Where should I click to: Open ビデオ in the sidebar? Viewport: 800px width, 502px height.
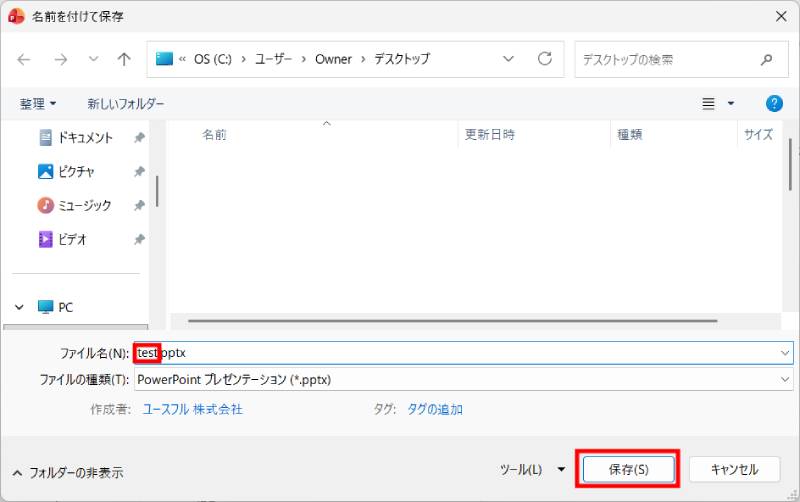(x=63, y=239)
